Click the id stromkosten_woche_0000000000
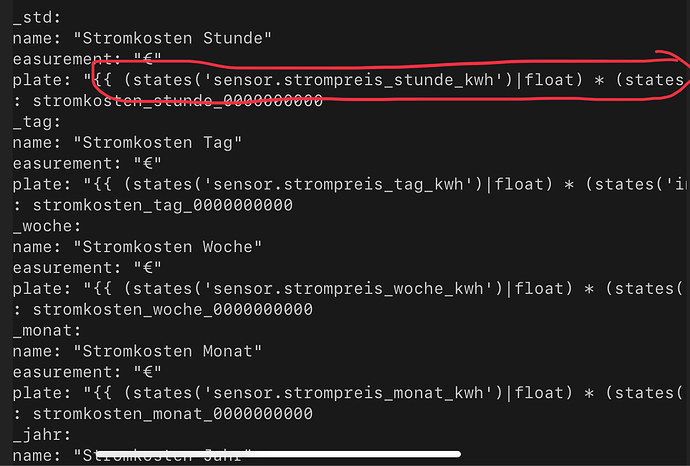690x466 pixels. (x=173, y=309)
